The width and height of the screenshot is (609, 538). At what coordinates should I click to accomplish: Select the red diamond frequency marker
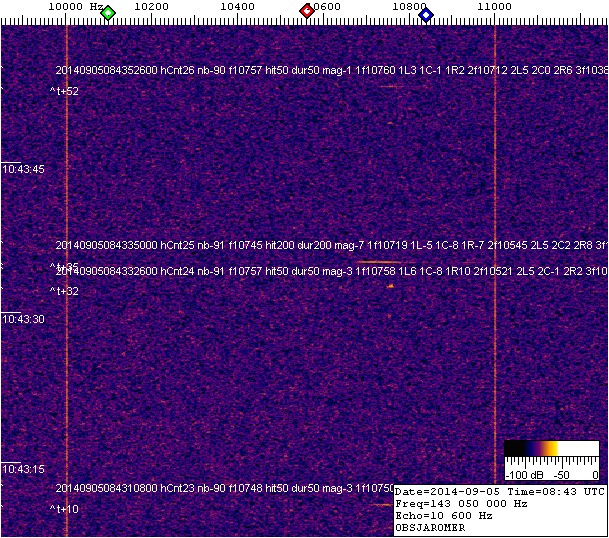[x=307, y=11]
